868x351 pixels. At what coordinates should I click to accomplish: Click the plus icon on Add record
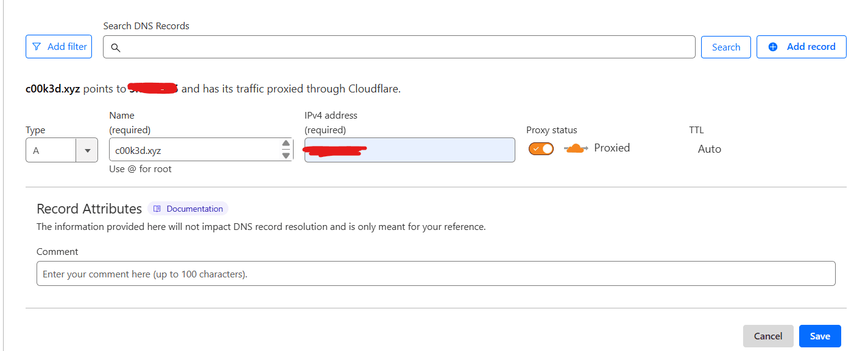(x=773, y=47)
